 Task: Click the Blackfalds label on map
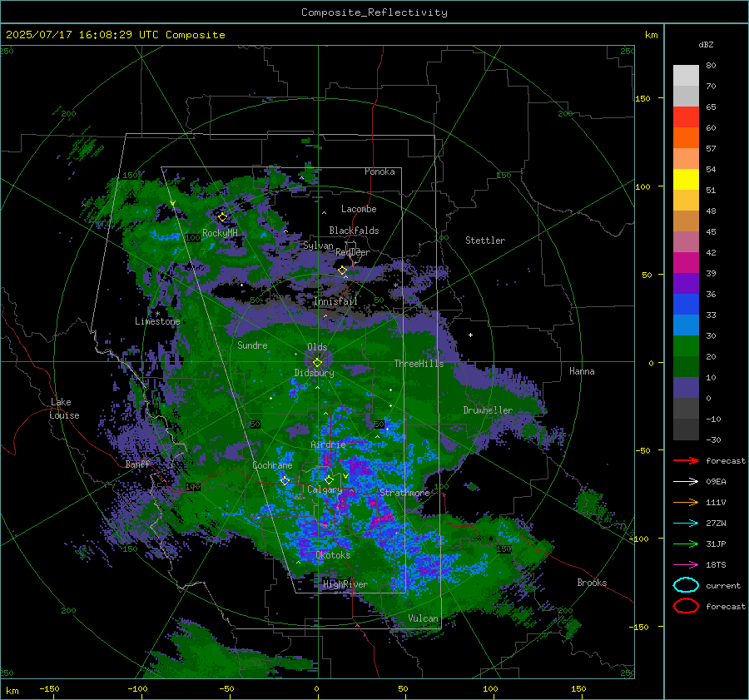tap(354, 231)
